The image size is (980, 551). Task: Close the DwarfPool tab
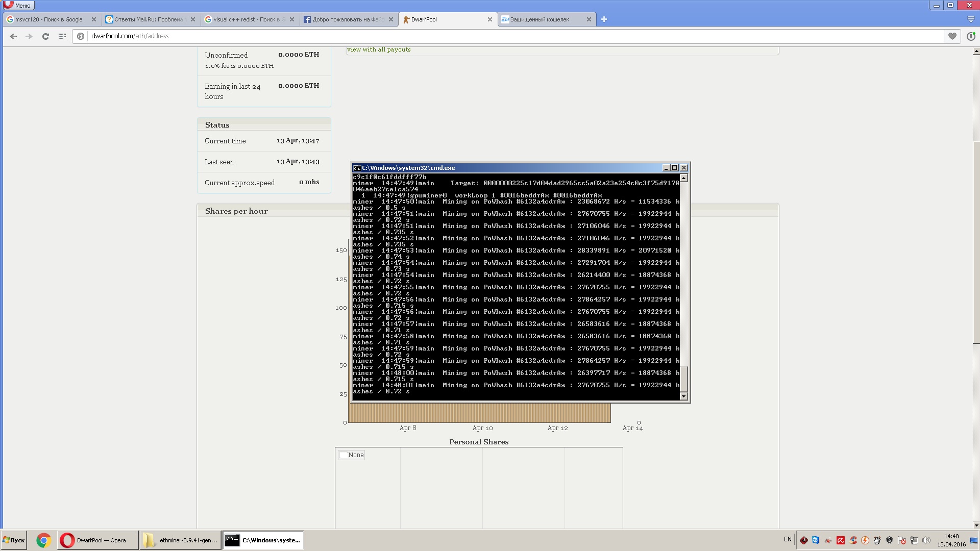490,19
